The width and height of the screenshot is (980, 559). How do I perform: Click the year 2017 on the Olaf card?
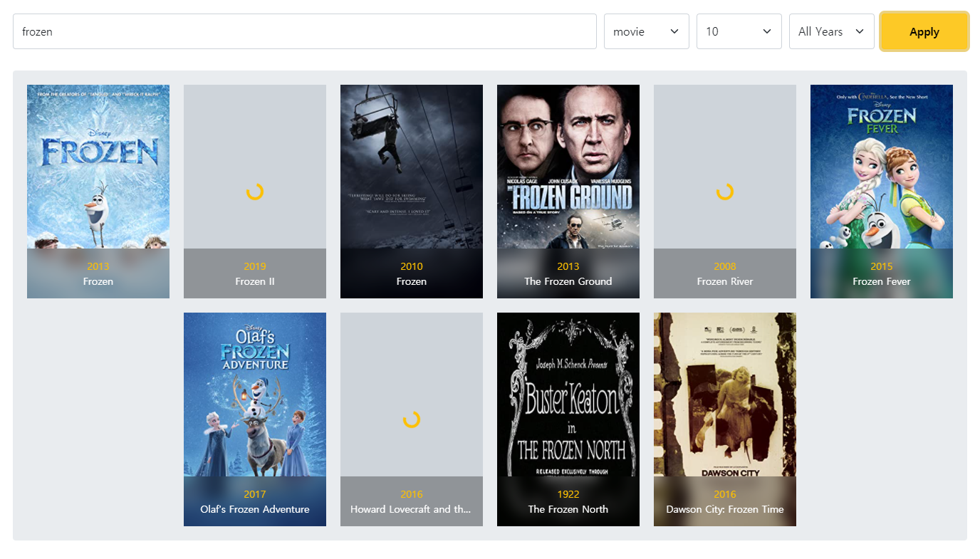[x=255, y=494]
